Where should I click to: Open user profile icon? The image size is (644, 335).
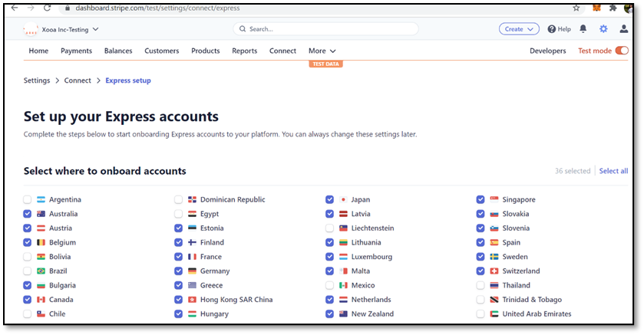(623, 28)
